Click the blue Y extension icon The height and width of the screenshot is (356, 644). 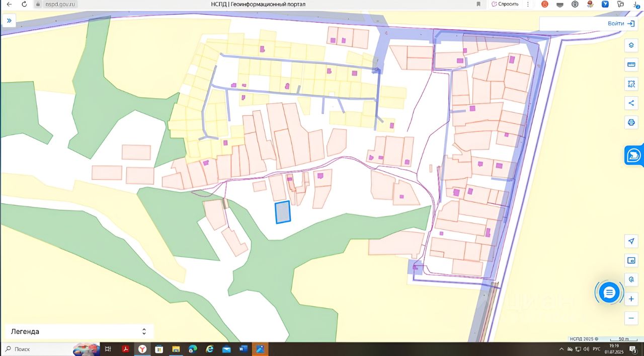tap(605, 4)
